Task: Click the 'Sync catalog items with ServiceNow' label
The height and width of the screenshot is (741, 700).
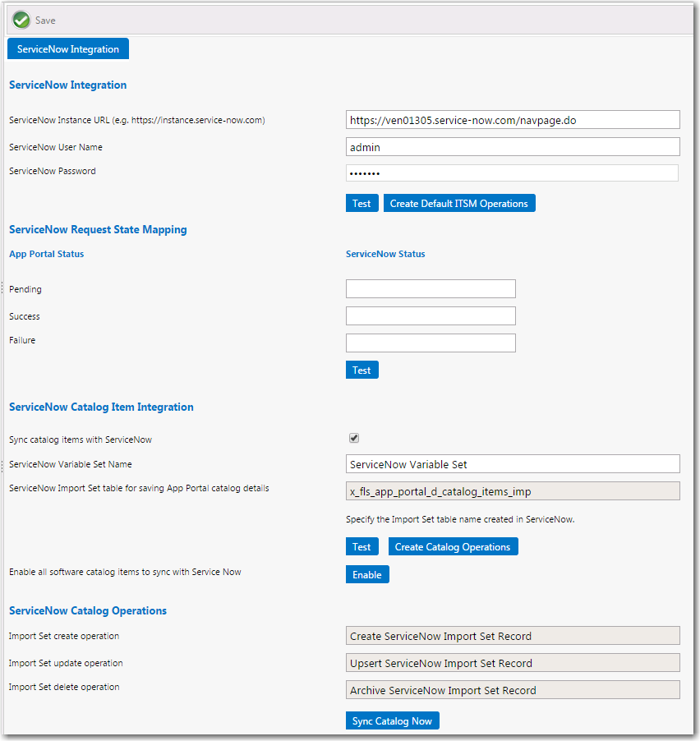Action: pos(81,440)
